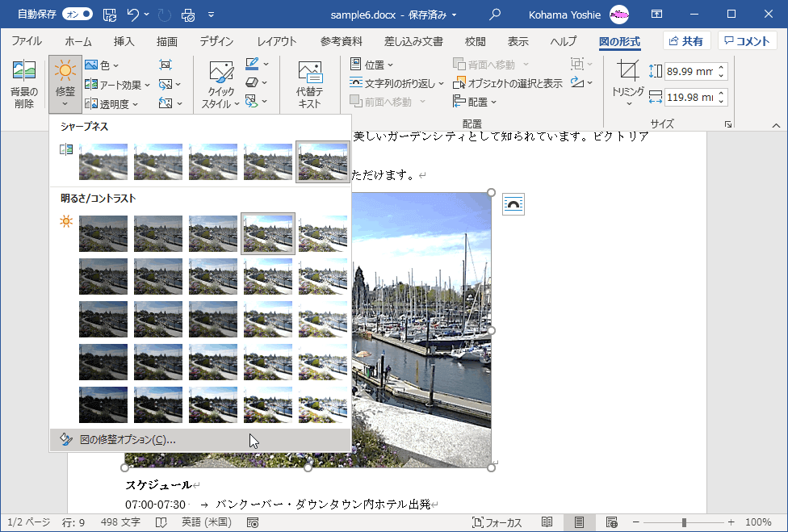This screenshot has height=532, width=788.
Task: Switch to Read Mode view icon
Action: [547, 522]
